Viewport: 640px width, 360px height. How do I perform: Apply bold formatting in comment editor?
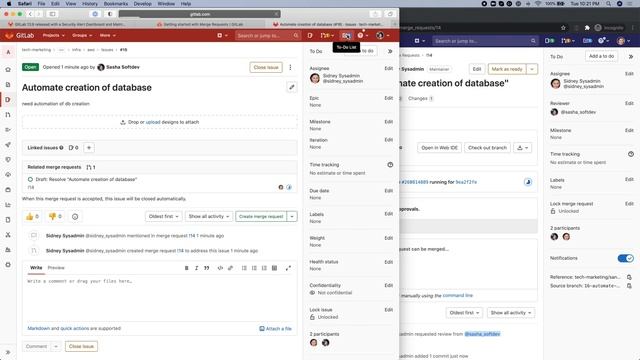[x=187, y=268]
